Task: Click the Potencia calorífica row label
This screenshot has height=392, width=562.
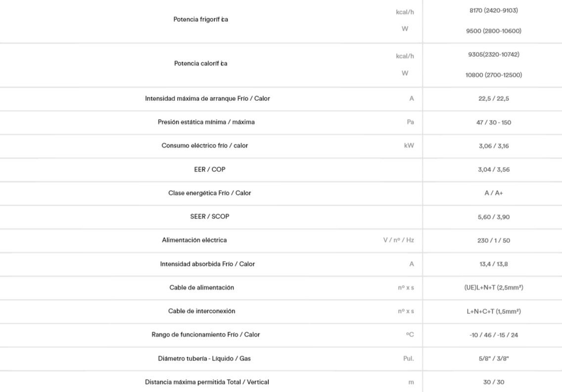Action: (x=200, y=63)
